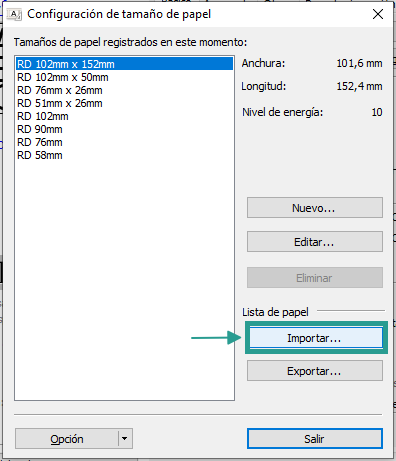Click the dialog title bar icon

click(x=14, y=15)
